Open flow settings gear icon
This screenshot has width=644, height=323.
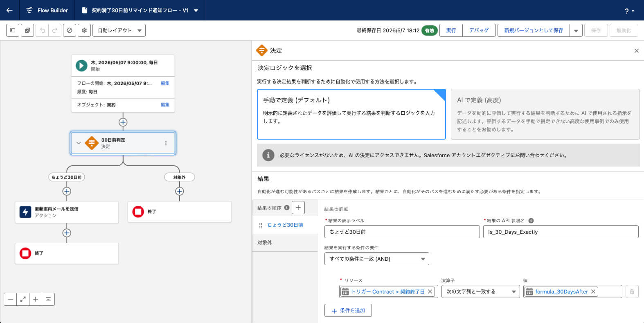click(84, 30)
